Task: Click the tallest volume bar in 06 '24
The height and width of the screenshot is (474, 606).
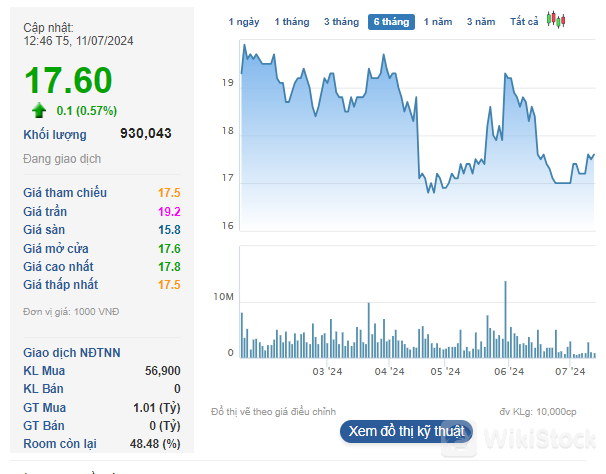Action: pos(506,318)
